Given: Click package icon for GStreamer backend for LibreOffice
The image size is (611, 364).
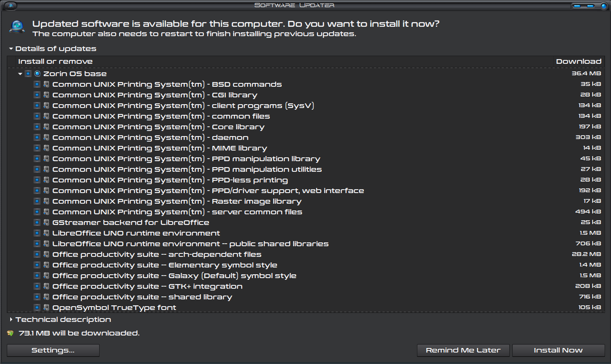Looking at the screenshot, I should click(46, 222).
